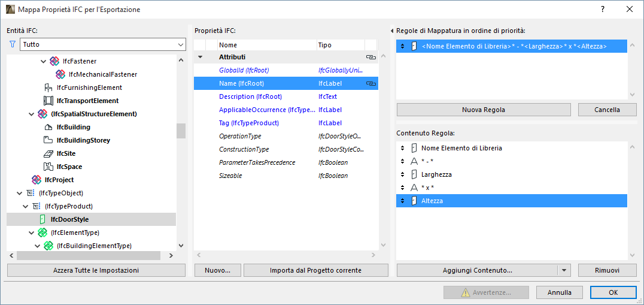Select the IfcProject icon

tap(37, 180)
